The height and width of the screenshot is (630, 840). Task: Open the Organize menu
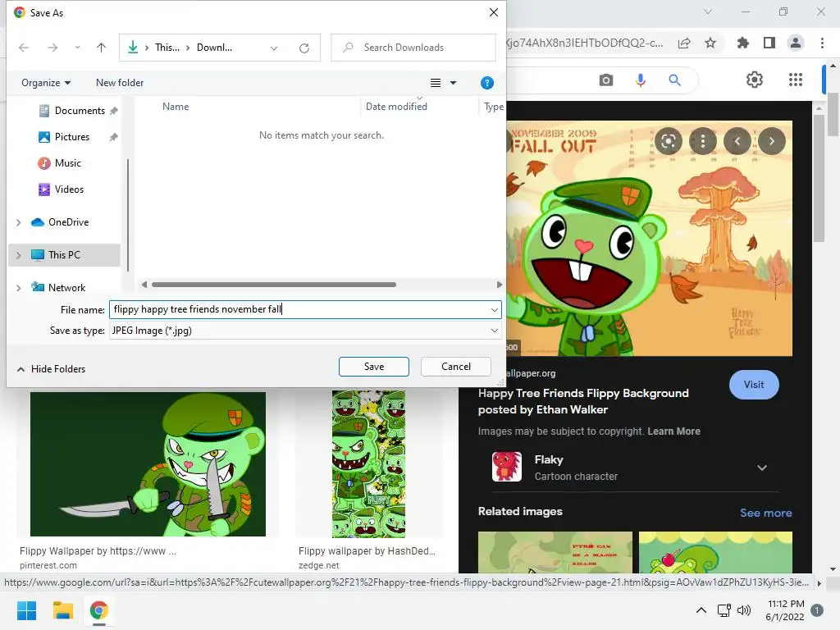(x=46, y=83)
